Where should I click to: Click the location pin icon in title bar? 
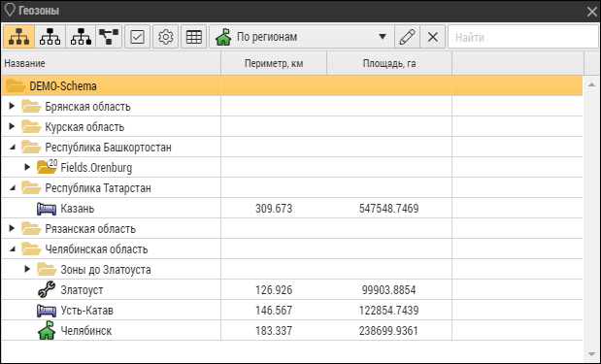tap(10, 11)
